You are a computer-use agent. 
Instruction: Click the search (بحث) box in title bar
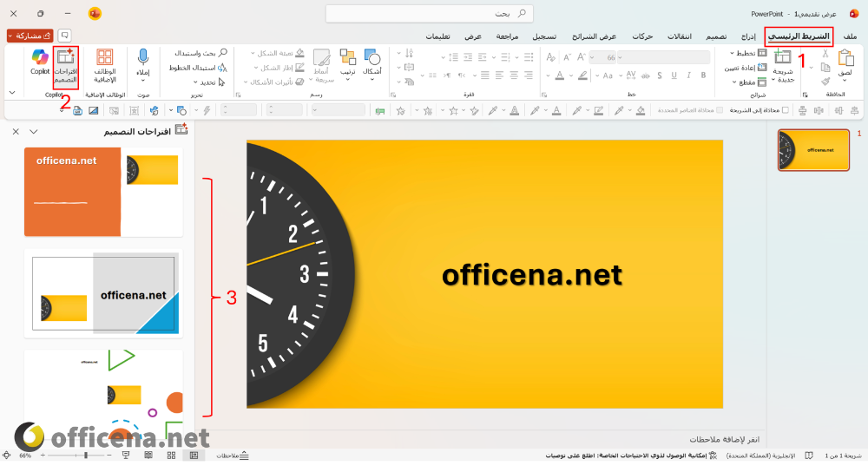click(x=430, y=13)
